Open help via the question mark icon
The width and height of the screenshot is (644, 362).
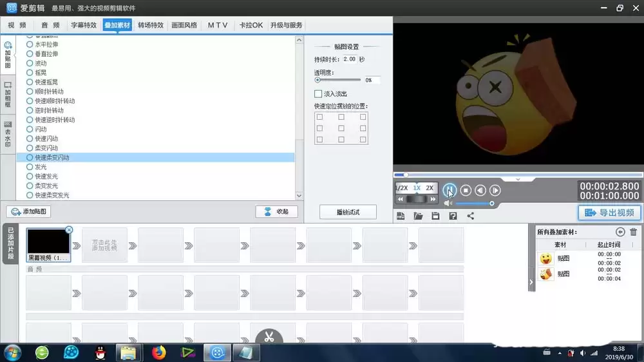(453, 216)
